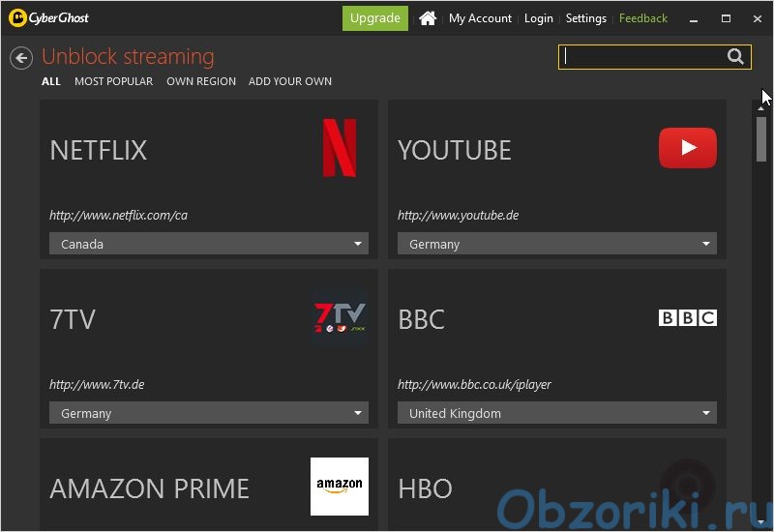Click the green Upgrade button
The height and width of the screenshot is (532, 774).
[375, 18]
